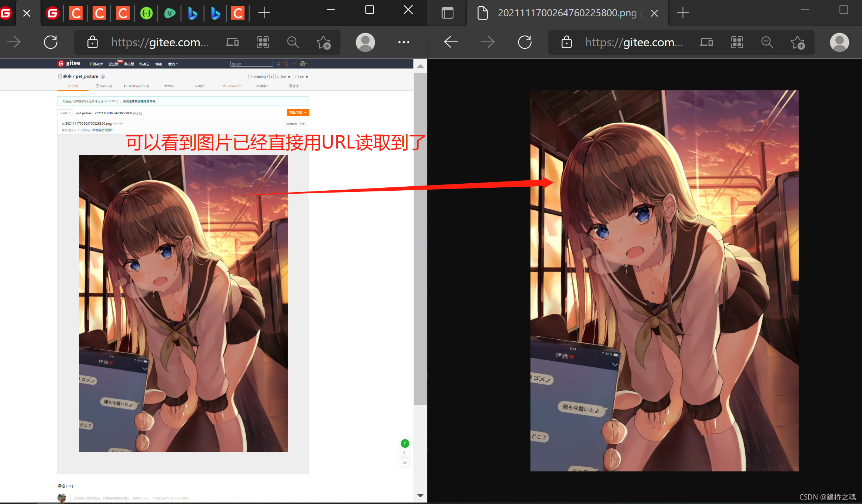This screenshot has width=862, height=504.
Task: Open 私有云 in gitee navigation
Action: [x=144, y=64]
